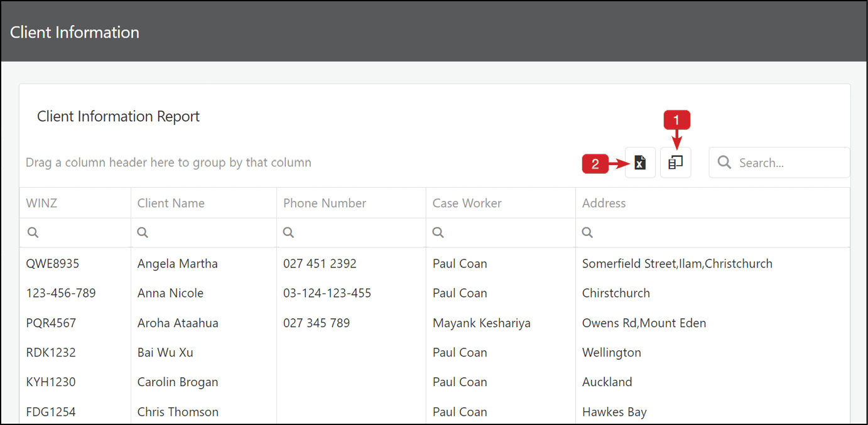Click the Address filter magnifier icon

[x=587, y=232]
